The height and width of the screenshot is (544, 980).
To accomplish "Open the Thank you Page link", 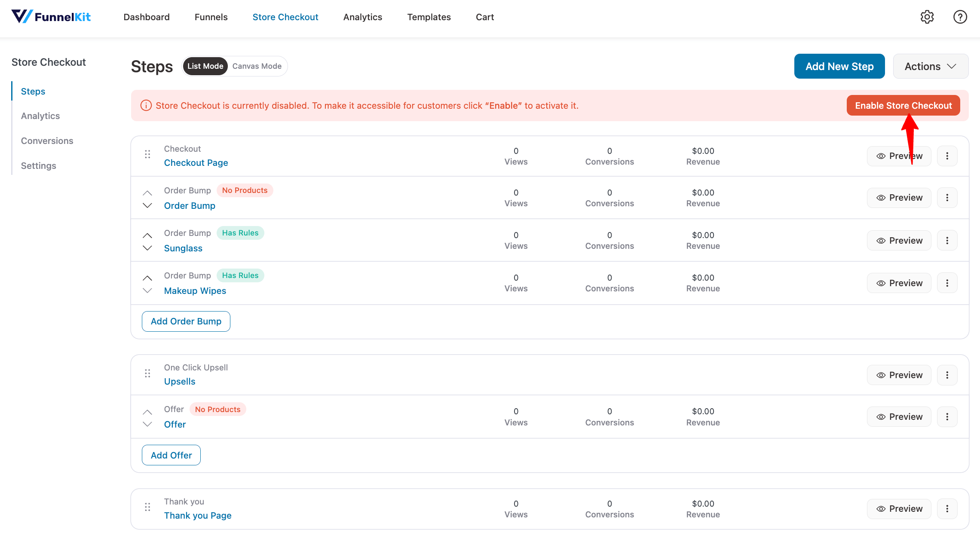I will pos(198,516).
